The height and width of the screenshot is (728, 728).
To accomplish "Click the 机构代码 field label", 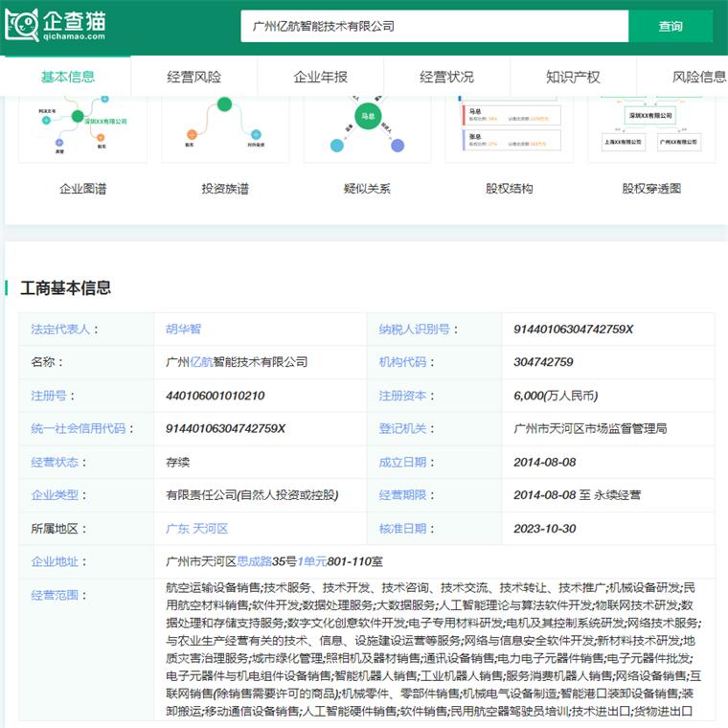I will pyautogui.click(x=402, y=362).
